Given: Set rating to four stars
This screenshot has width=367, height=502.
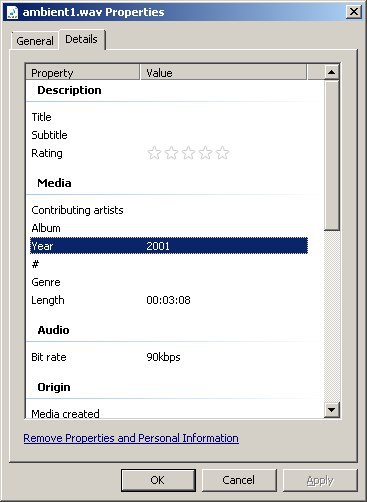Looking at the screenshot, I should point(205,153).
